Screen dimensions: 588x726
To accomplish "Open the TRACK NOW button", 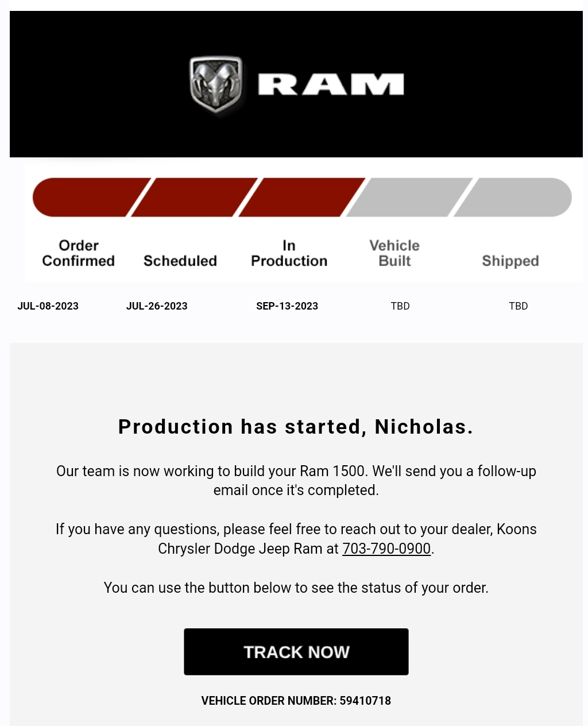I will coord(296,651).
